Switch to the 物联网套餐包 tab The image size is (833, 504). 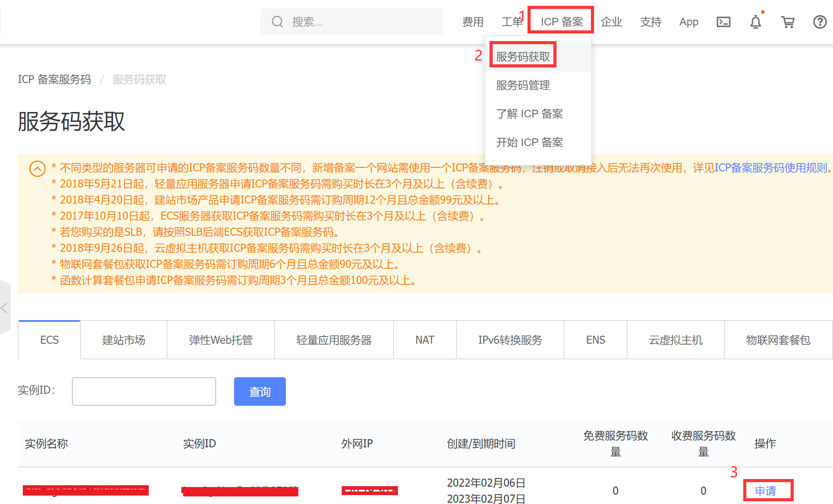[x=778, y=340]
